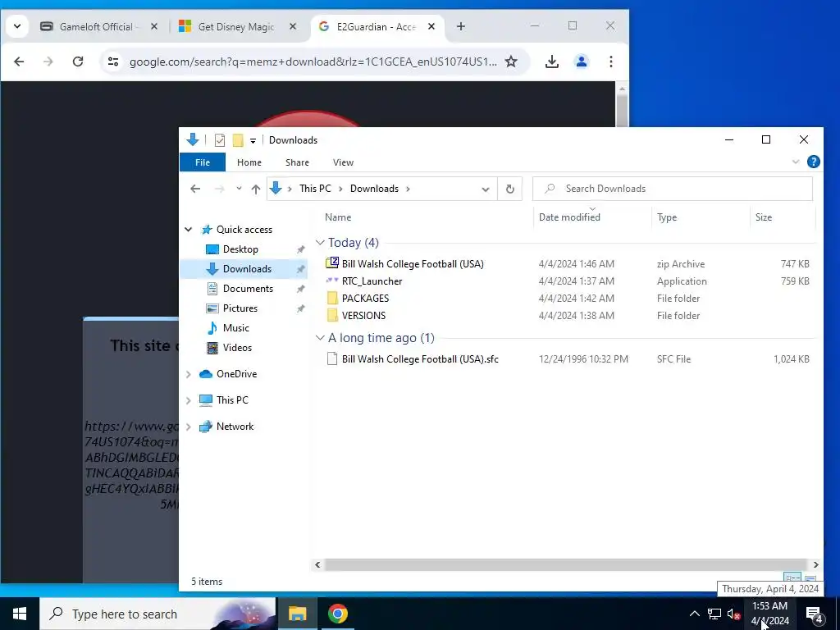Reload the Chrome page

point(78,62)
